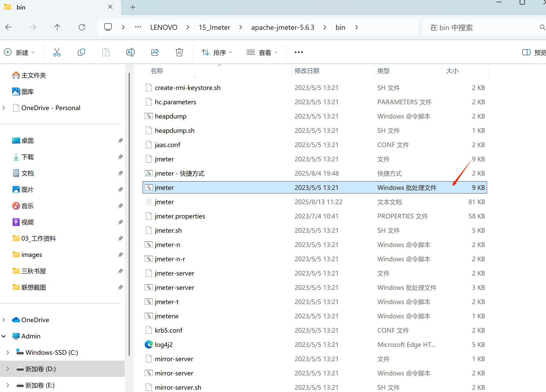Click the chevron after bin in address bar
546x392 pixels.
point(356,27)
